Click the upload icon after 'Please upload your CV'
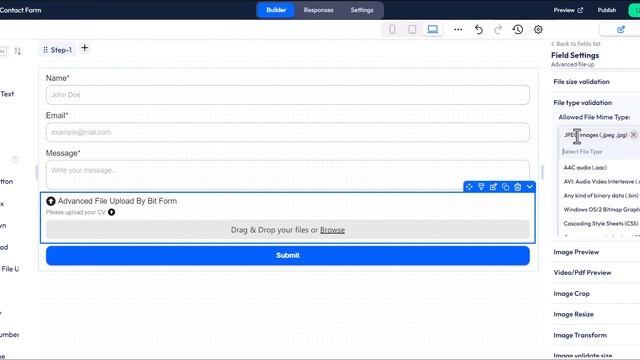The image size is (640, 360). [111, 212]
